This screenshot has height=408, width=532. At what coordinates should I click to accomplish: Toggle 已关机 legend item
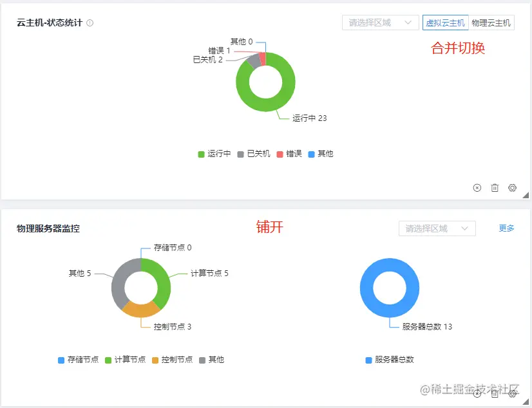[254, 154]
